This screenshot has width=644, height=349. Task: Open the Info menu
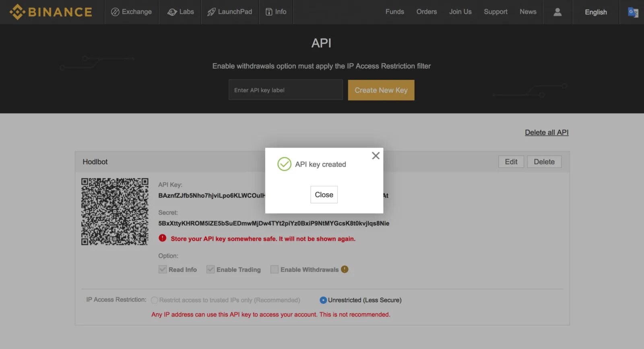(276, 12)
